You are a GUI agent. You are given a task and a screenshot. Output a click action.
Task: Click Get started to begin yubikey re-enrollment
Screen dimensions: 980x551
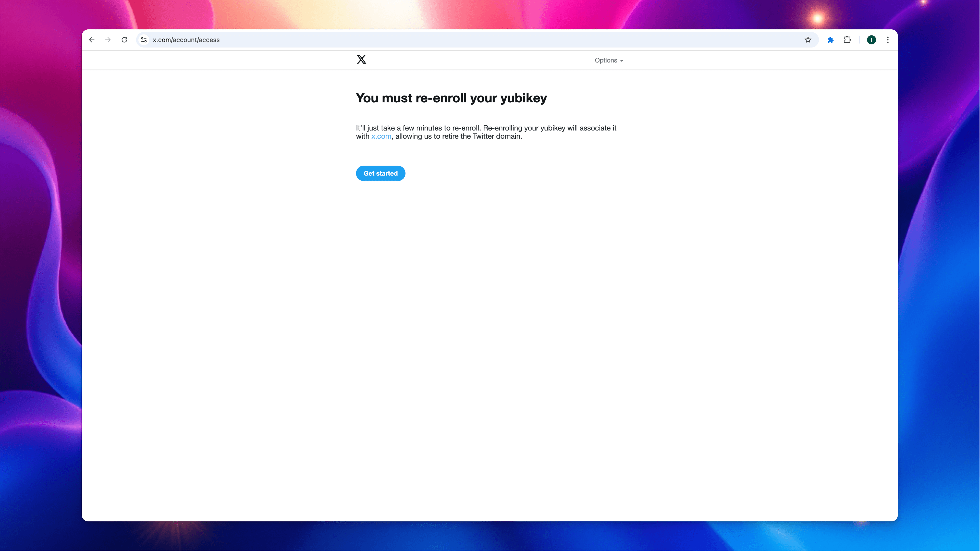click(381, 173)
